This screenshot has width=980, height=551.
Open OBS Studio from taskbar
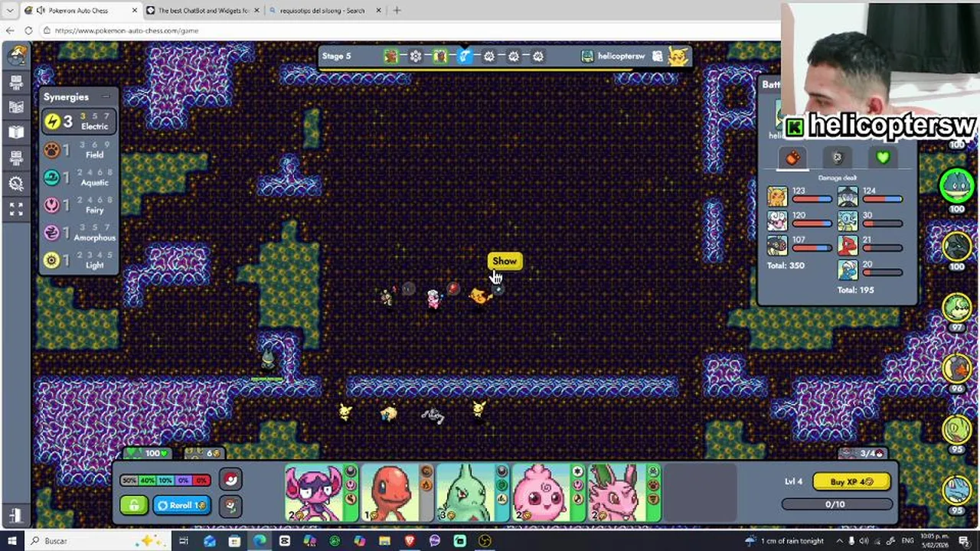[485, 541]
